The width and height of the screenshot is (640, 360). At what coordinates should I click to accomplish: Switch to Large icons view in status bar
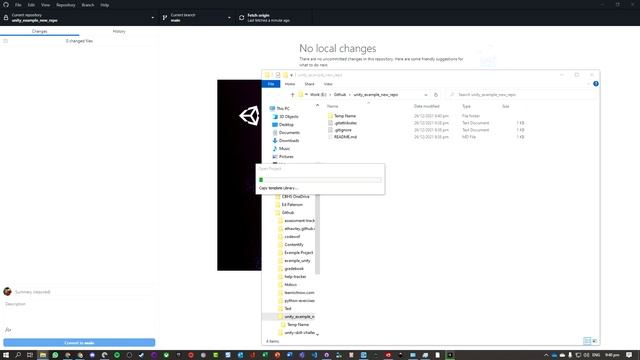pyautogui.click(x=594, y=341)
